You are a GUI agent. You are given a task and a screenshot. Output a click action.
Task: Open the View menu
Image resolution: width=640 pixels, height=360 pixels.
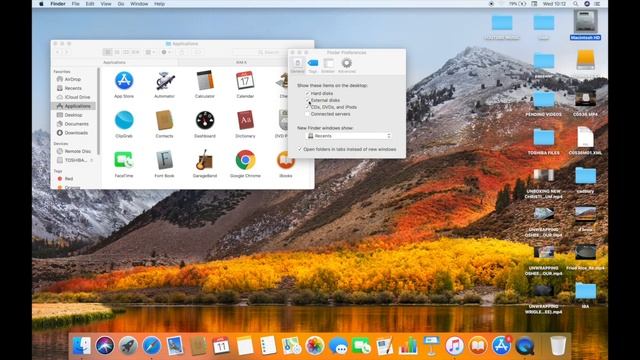[106, 4]
